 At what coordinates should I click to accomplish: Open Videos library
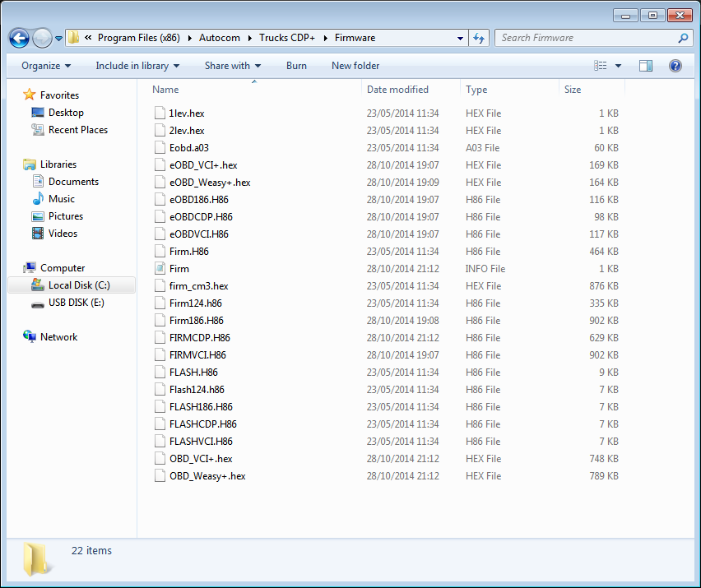(63, 234)
